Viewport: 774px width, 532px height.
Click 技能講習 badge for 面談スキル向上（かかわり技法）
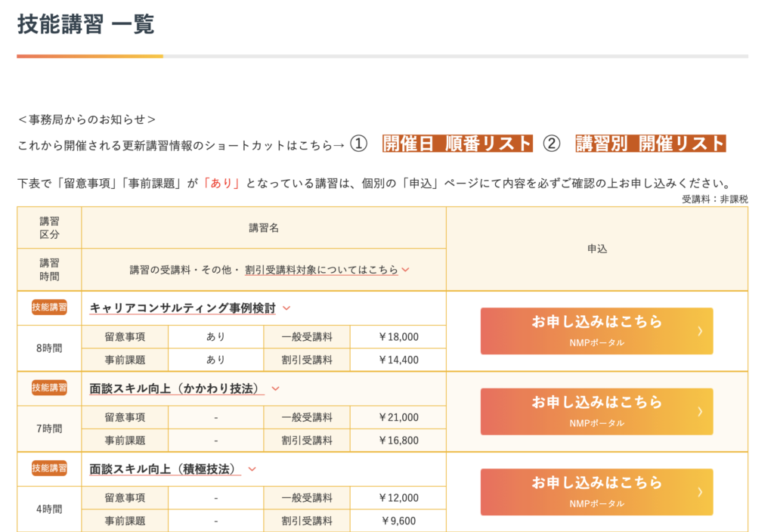(x=49, y=388)
